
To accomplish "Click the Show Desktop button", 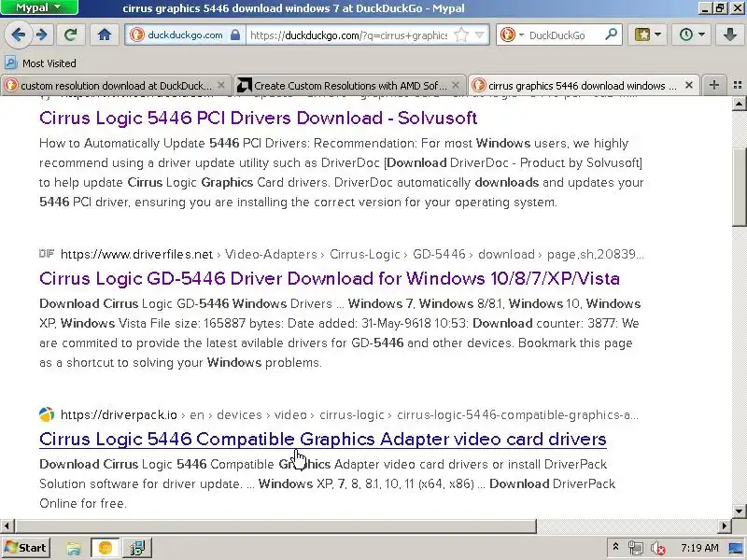I will point(737,548).
